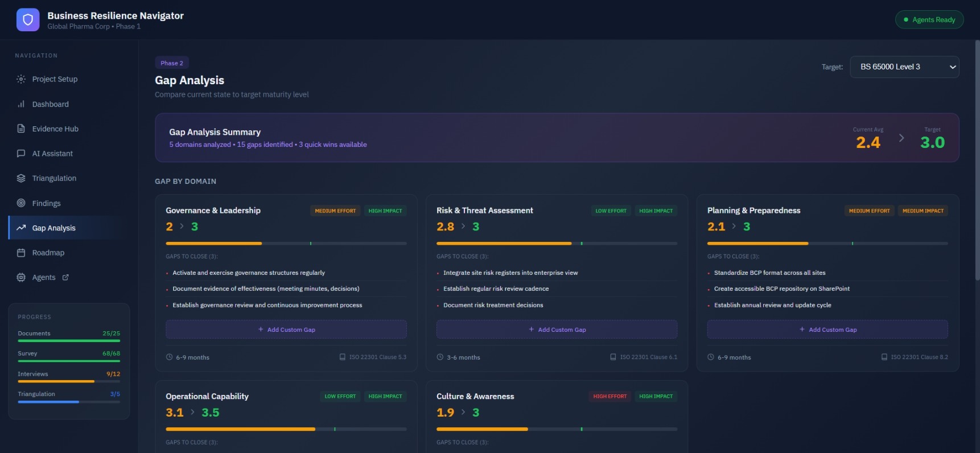Click external link icon next to Agents

point(65,277)
